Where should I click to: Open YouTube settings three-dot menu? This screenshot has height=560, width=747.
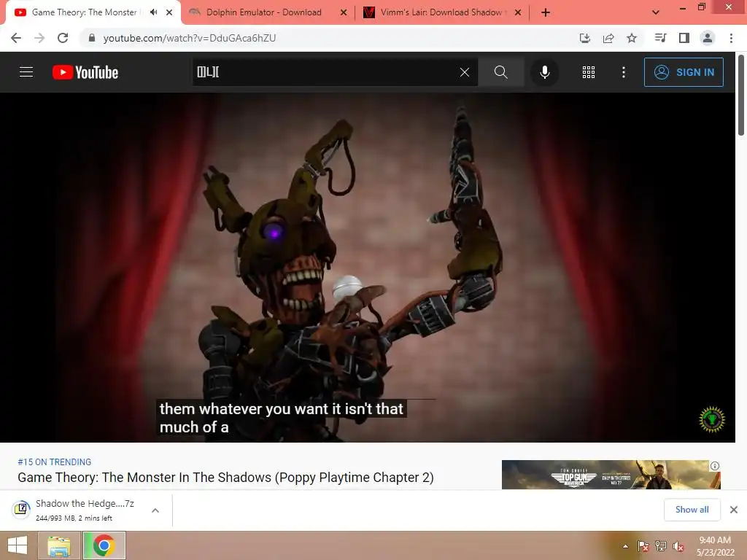click(x=624, y=72)
